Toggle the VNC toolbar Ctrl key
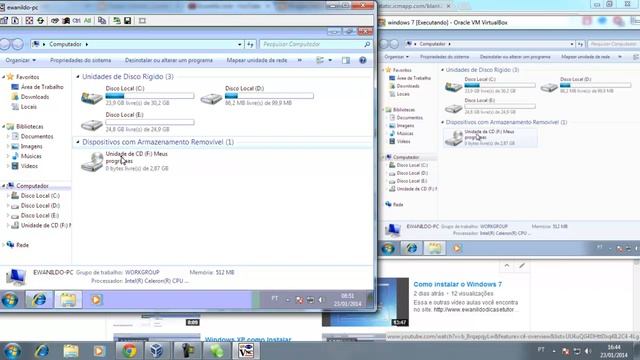 76,20
